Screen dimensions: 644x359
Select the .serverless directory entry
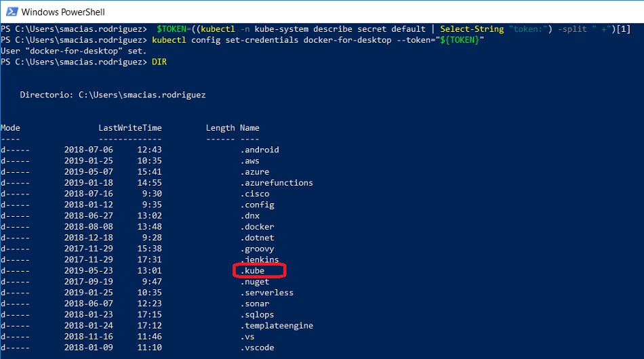coord(267,293)
